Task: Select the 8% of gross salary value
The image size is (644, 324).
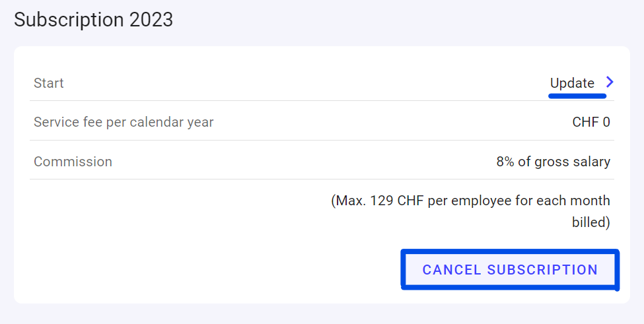Action: 553,162
